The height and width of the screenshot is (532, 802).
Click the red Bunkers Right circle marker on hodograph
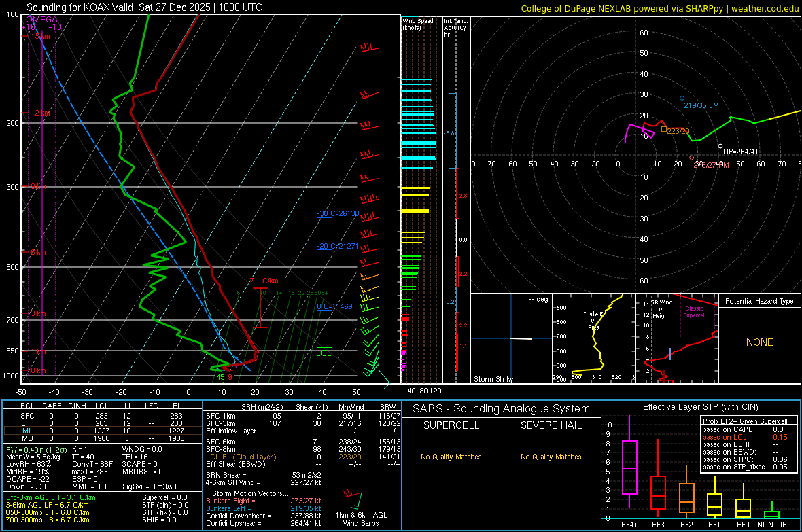tap(691, 158)
